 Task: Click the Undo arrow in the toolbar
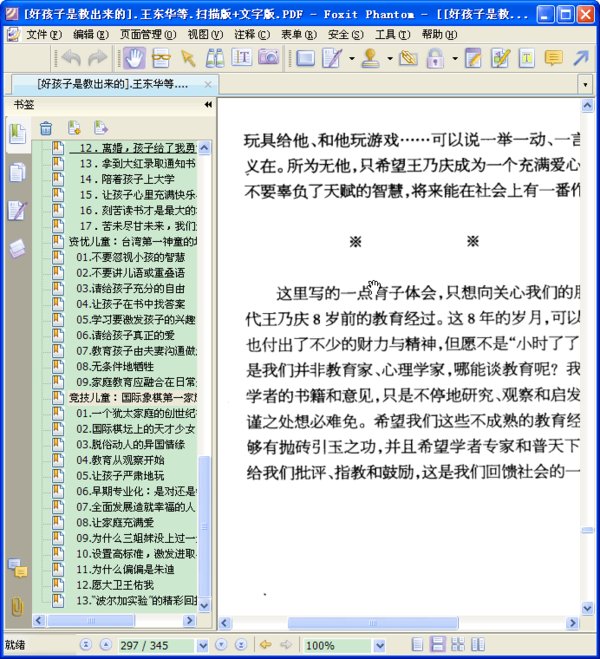point(71,58)
